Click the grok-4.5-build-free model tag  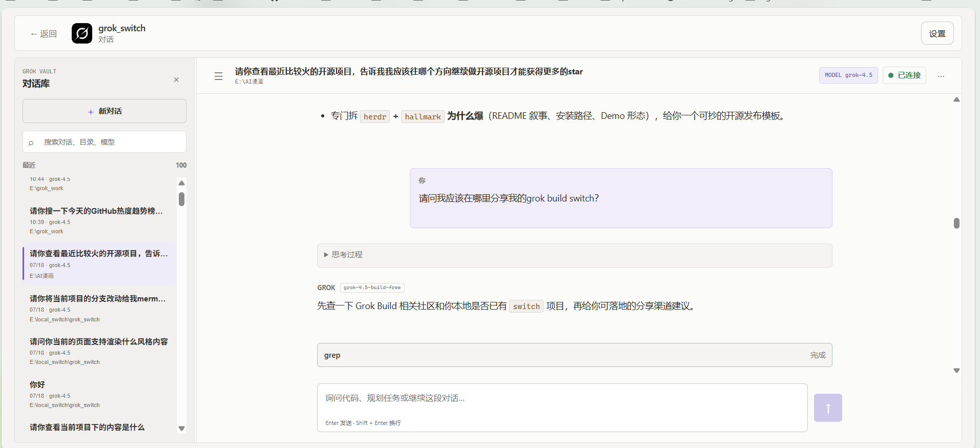[x=372, y=288]
